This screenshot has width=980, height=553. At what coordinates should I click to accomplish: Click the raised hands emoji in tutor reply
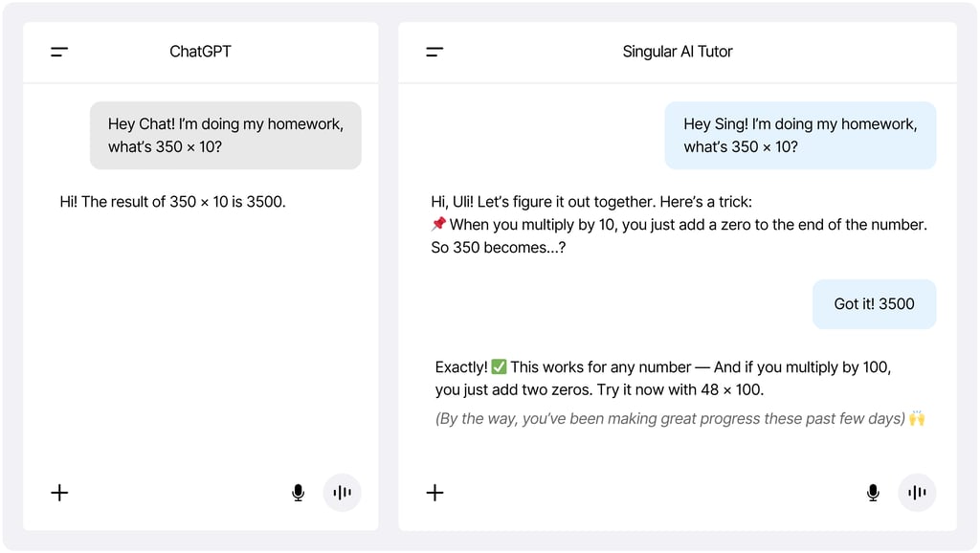pos(917,418)
